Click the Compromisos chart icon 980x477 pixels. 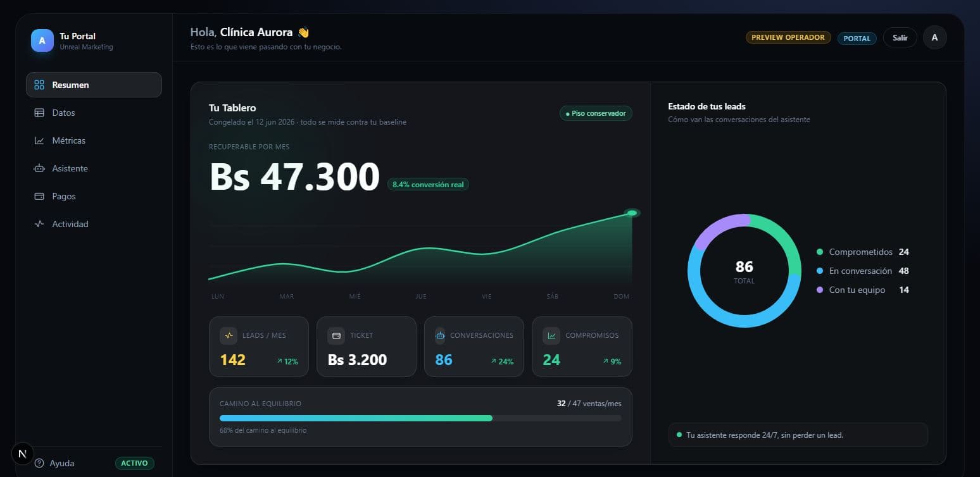[x=551, y=335]
